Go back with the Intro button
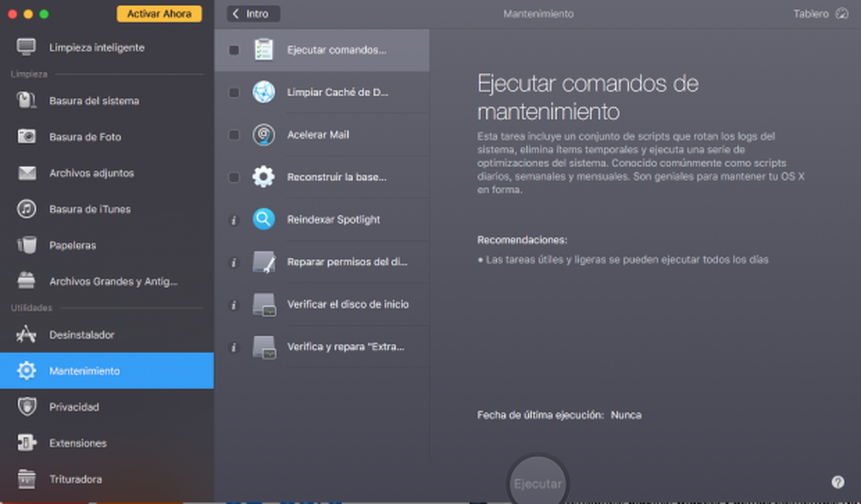861x504 pixels. click(x=254, y=14)
